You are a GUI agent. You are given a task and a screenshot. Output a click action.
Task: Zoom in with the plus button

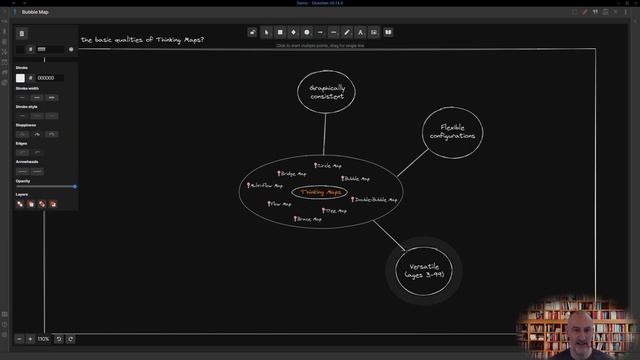coord(30,339)
